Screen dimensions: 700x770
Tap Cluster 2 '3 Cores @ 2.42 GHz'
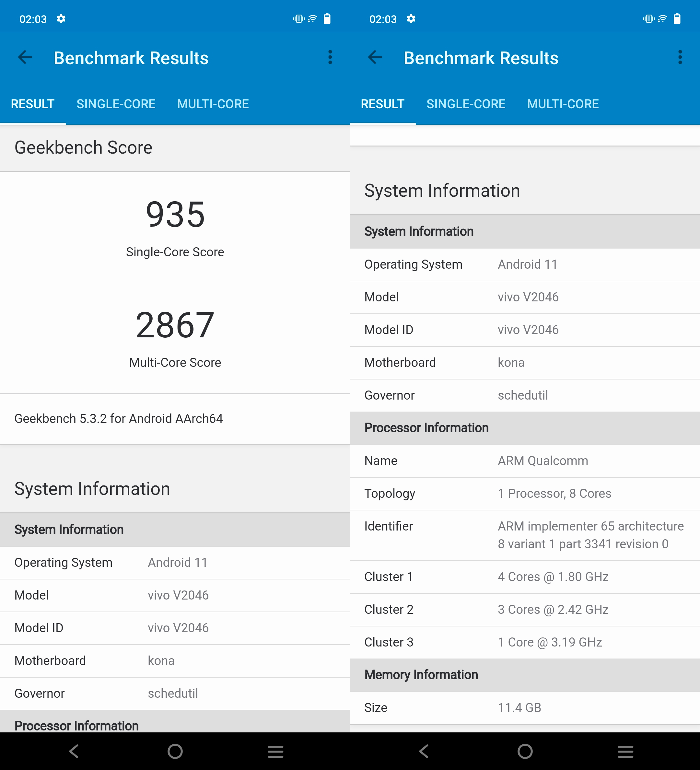[x=525, y=610]
